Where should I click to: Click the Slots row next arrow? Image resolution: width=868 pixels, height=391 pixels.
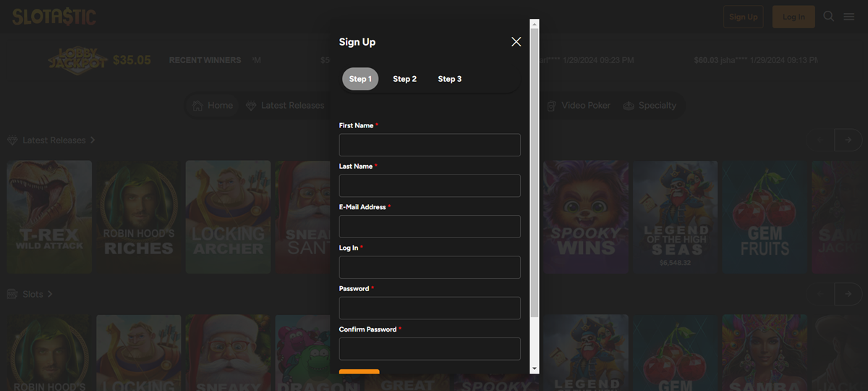coord(848,293)
